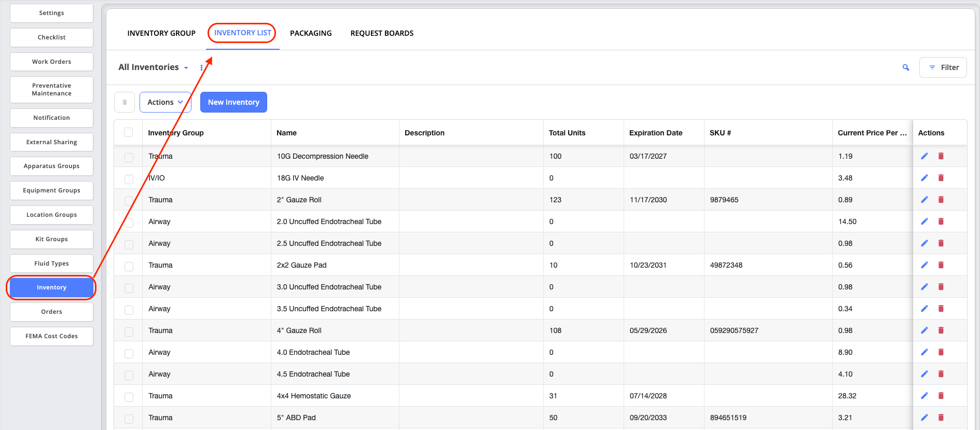Select the 5" ABD Pad checkbox
Viewport: 980px width, 430px height.
(x=129, y=419)
